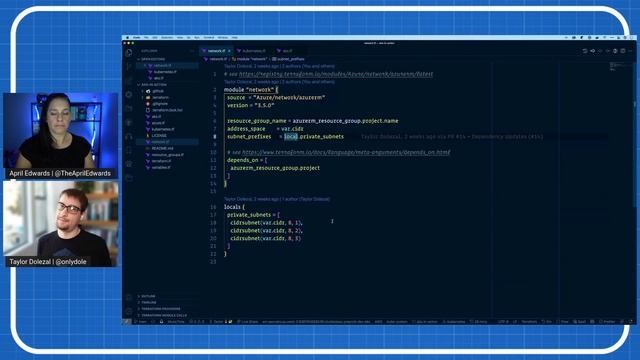Switch to the kubernetes.tf editor tab

[x=251, y=51]
